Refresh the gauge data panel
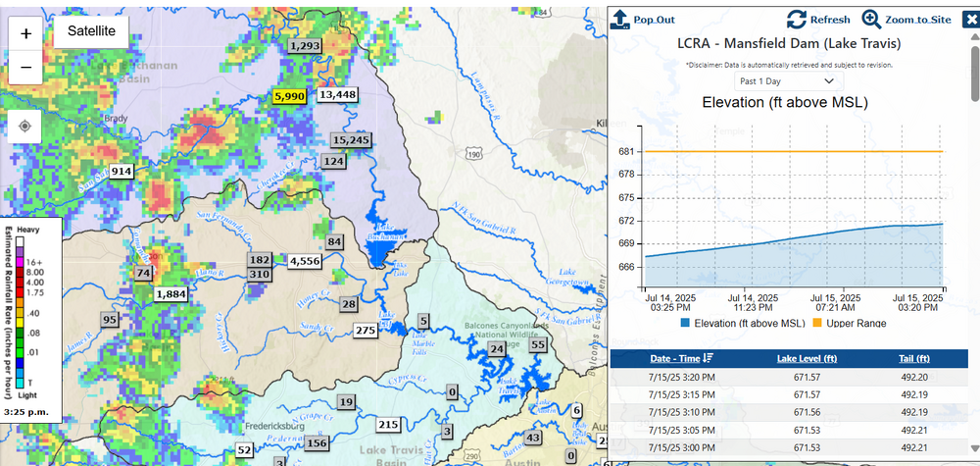Screen dimensions: 980x466 pyautogui.click(x=797, y=19)
